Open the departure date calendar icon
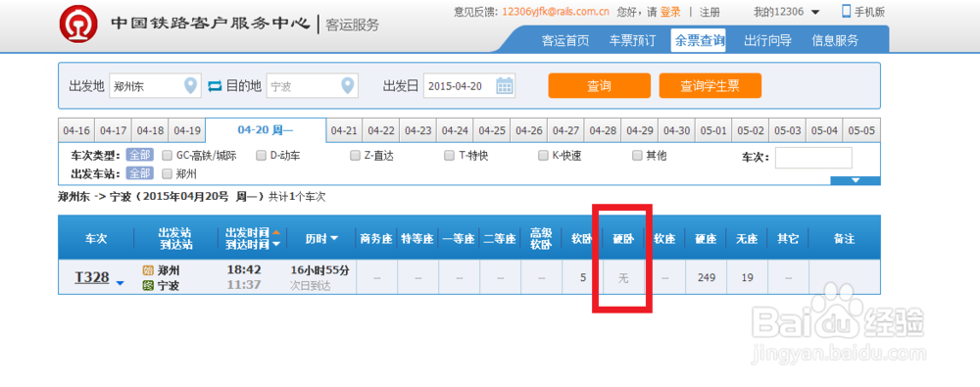The image size is (980, 387). point(505,85)
